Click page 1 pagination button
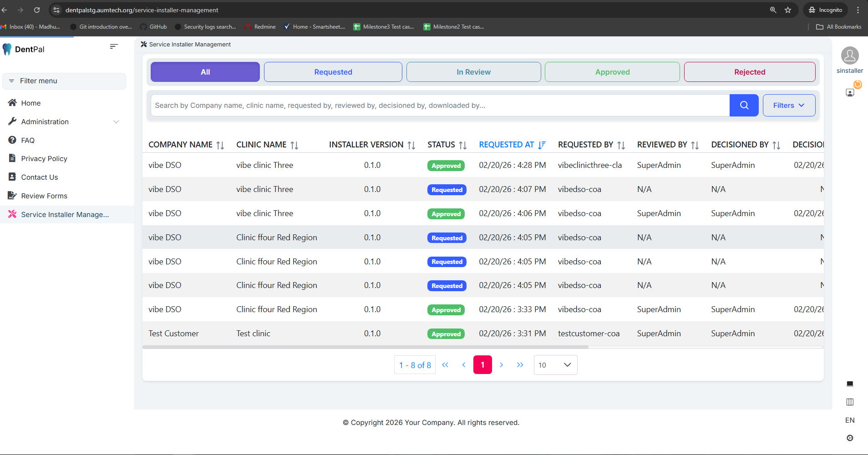 point(482,365)
